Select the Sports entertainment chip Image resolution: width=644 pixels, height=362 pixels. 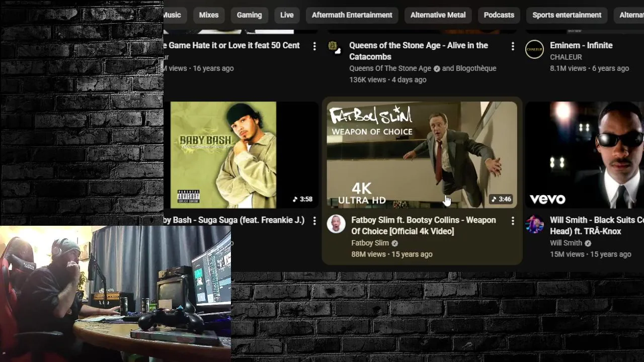tap(567, 15)
